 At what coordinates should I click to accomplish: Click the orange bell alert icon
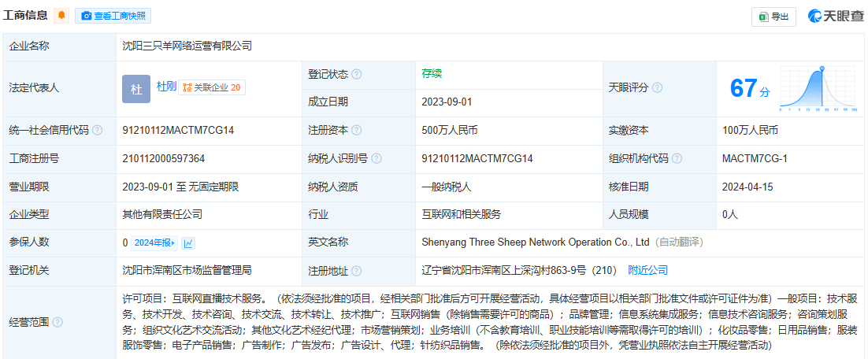point(61,16)
